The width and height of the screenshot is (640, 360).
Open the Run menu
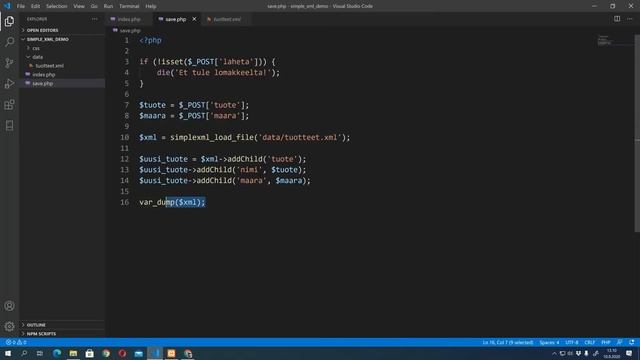(108, 6)
